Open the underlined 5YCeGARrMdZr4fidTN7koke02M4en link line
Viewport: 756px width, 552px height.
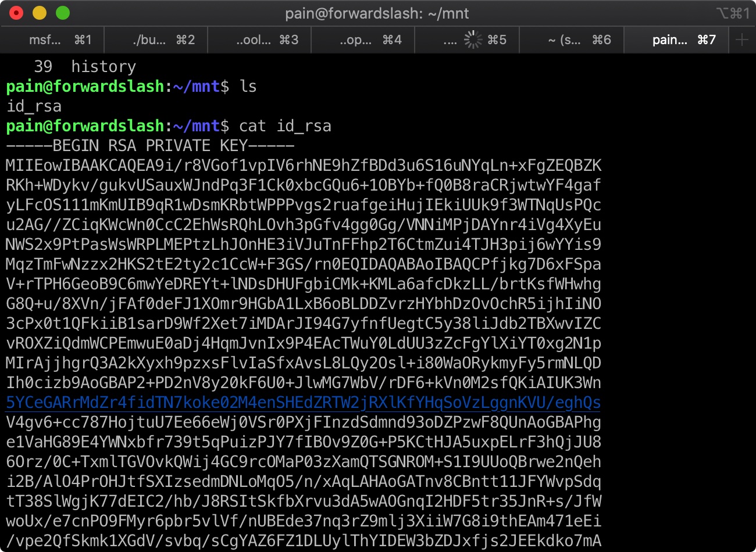pyautogui.click(x=304, y=403)
